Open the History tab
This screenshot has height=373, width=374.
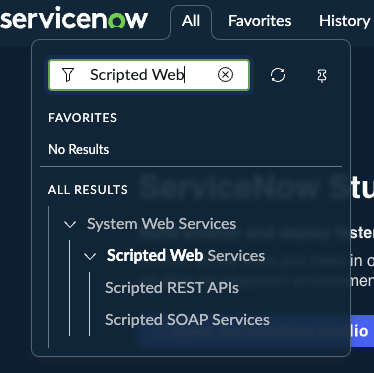point(345,21)
